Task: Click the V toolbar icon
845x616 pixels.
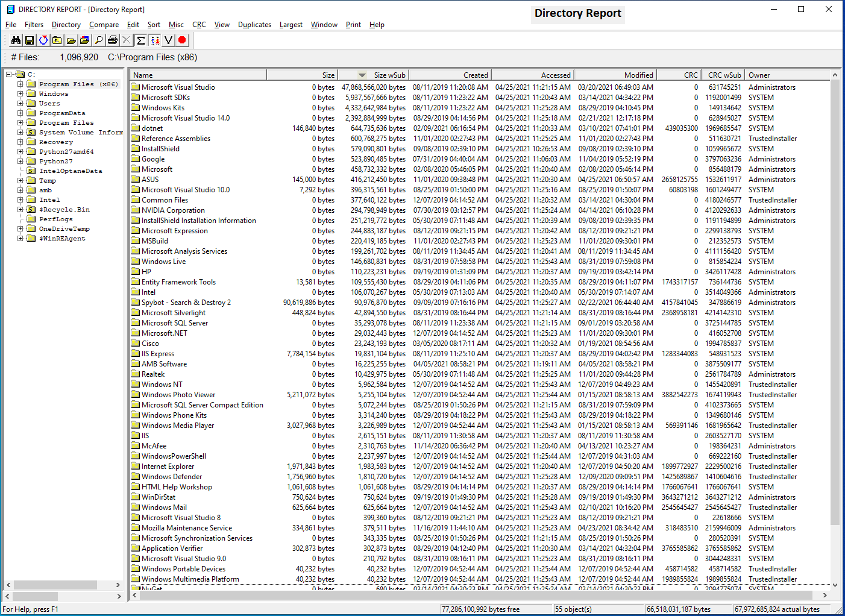Action: click(169, 40)
